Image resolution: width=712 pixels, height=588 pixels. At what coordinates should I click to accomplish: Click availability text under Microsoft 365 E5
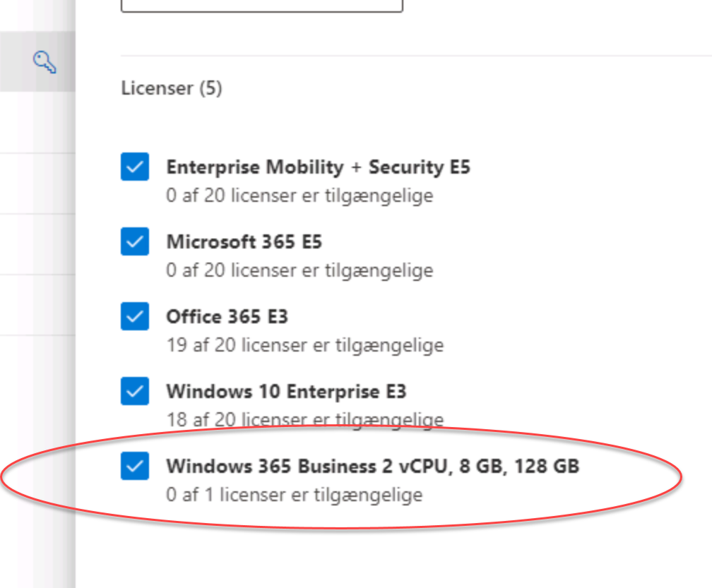click(299, 270)
